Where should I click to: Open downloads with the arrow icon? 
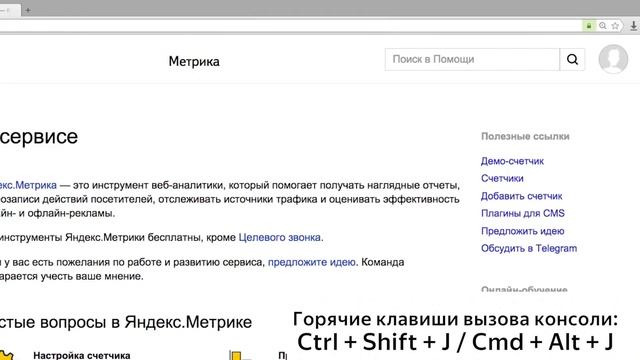(x=633, y=26)
